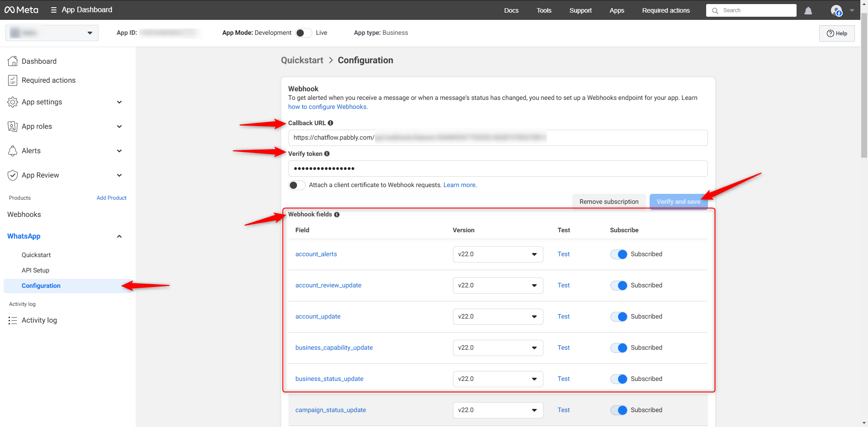Image resolution: width=868 pixels, height=427 pixels.
Task: Toggle the business_capability_update subscription switch
Action: 618,348
